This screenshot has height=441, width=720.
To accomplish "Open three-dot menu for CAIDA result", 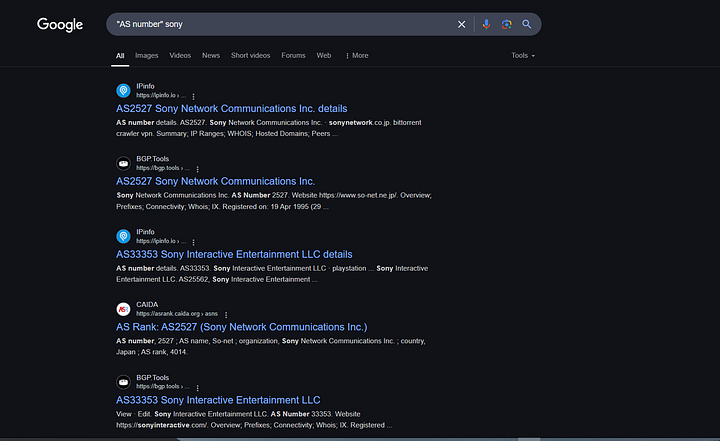I will coord(226,314).
